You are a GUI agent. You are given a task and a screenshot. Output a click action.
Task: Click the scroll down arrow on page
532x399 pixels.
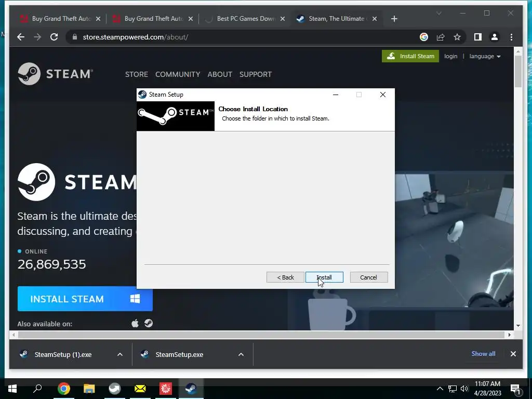pyautogui.click(x=518, y=326)
